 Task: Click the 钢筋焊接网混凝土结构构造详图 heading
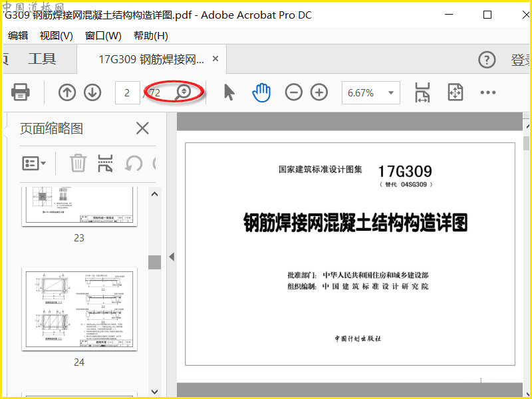[x=356, y=223]
